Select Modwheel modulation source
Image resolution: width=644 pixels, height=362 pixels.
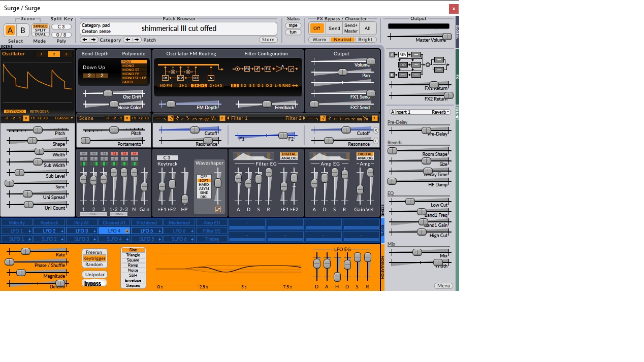[179, 223]
